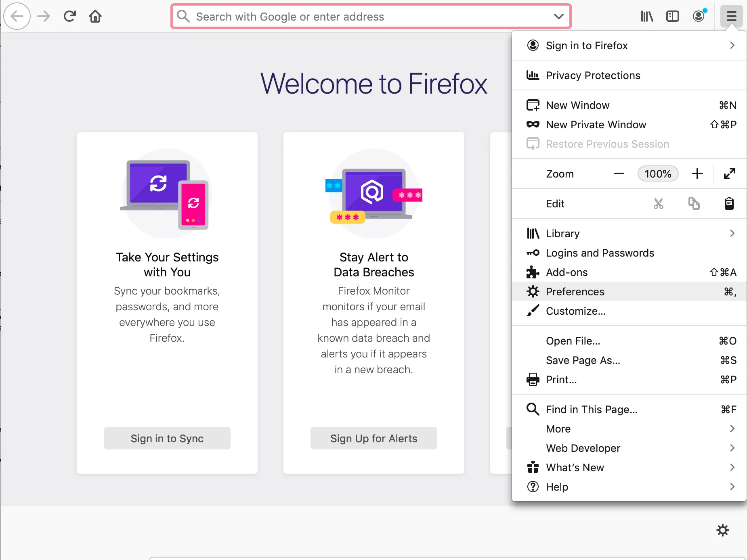
Task: Select Save Page As... menu item
Action: 629,360
